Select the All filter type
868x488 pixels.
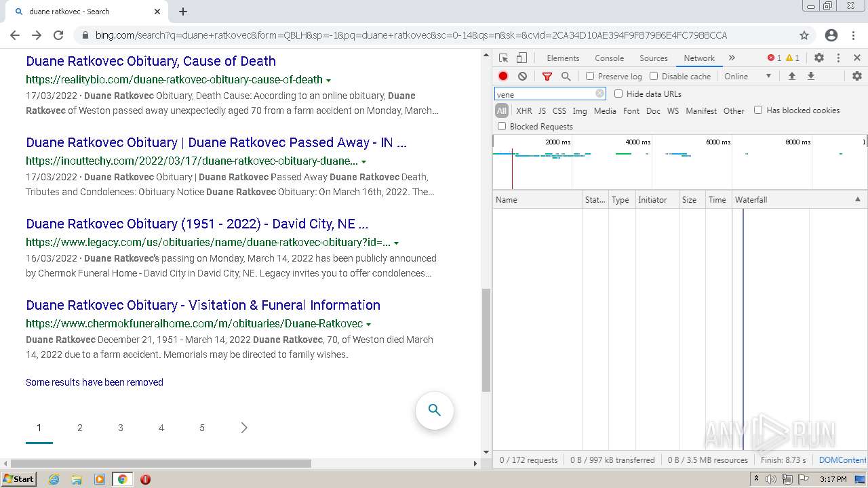tap(502, 110)
